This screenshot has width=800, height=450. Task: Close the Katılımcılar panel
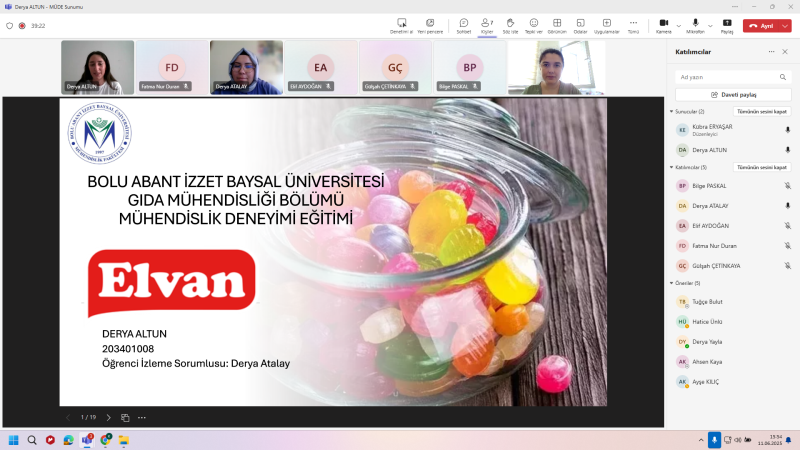pyautogui.click(x=785, y=52)
